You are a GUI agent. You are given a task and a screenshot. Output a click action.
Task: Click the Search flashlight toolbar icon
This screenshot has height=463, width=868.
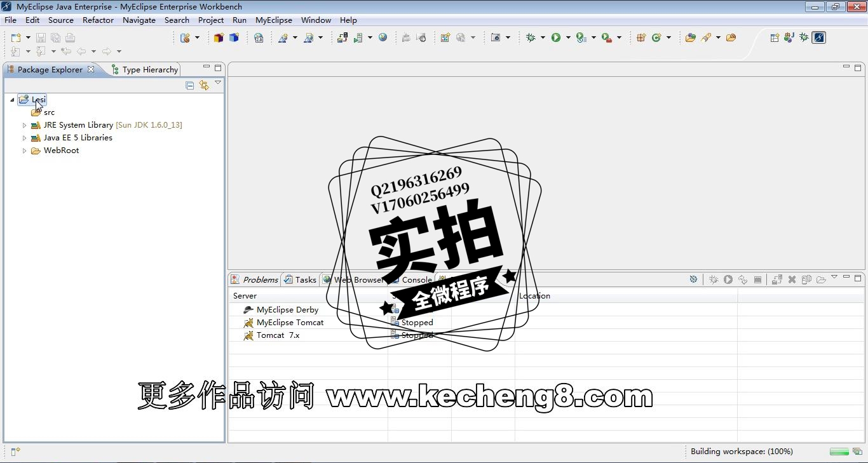click(x=706, y=38)
